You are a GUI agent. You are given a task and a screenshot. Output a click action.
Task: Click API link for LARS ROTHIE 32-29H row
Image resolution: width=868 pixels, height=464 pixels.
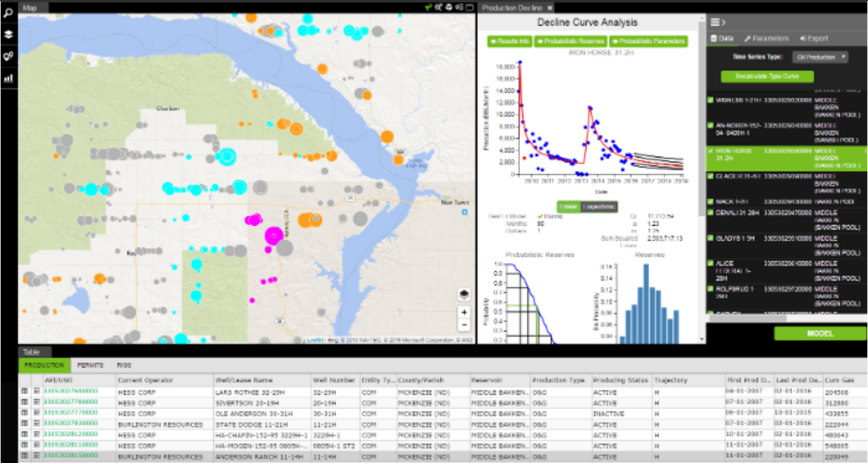[70, 392]
